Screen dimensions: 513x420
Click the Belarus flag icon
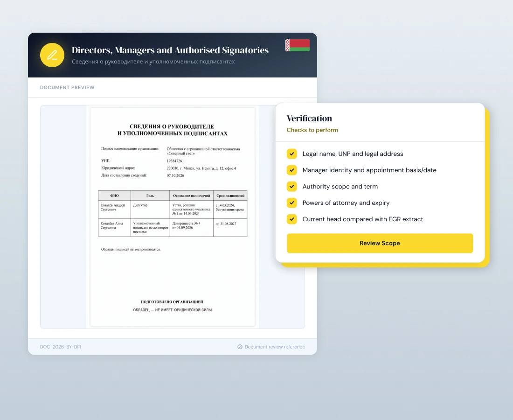pos(298,45)
